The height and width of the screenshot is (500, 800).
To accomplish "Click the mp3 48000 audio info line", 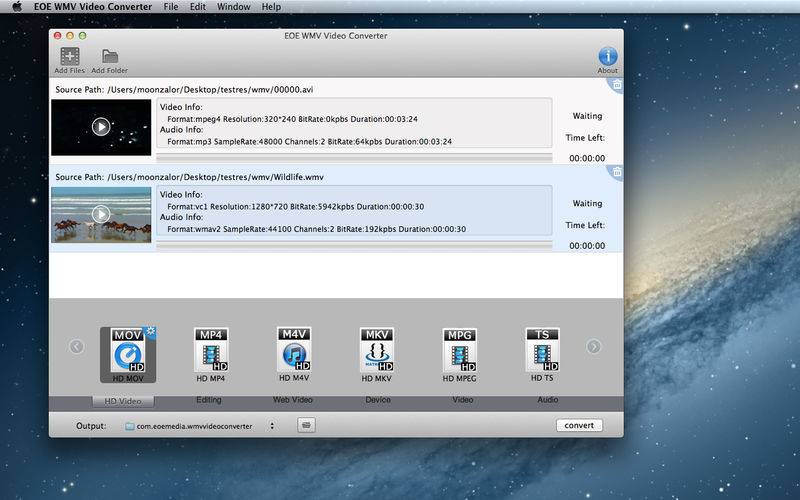I will (x=309, y=141).
